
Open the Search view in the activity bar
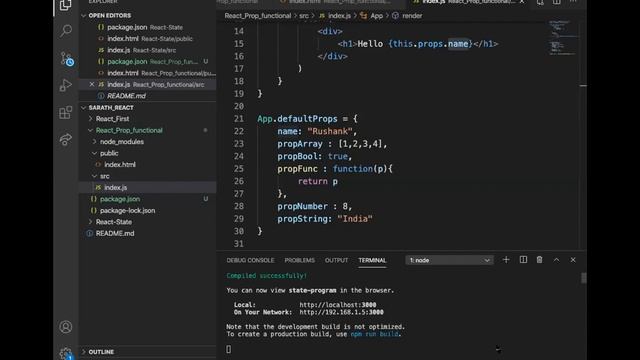coord(66,31)
